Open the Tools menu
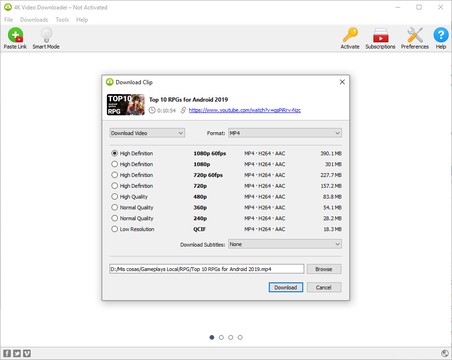 (62, 20)
